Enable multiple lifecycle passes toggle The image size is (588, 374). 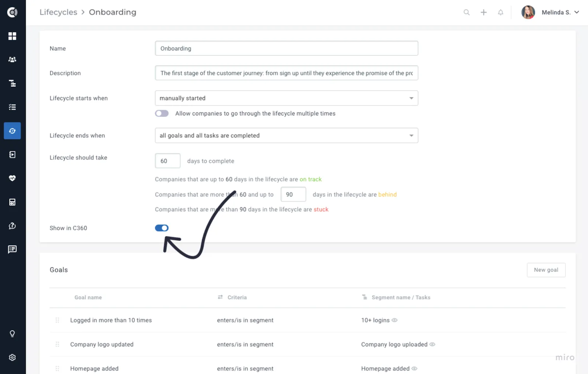point(162,114)
